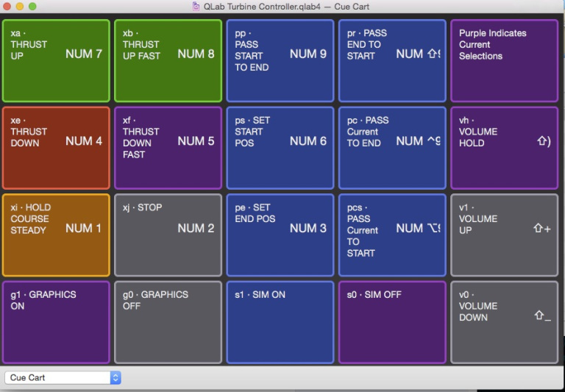565x392 pixels.
Task: Toggle the VOLUME HOLD cue
Action: 504,148
